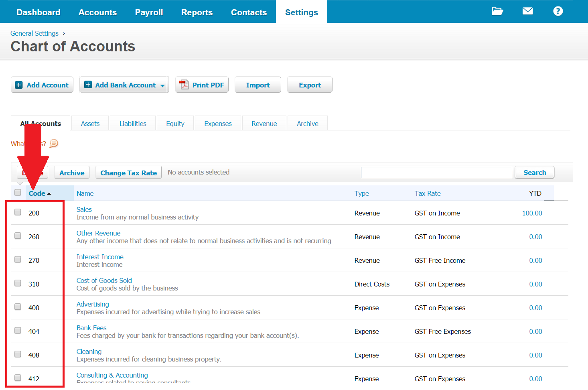This screenshot has height=390, width=588.
Task: Click the Export button
Action: click(310, 85)
